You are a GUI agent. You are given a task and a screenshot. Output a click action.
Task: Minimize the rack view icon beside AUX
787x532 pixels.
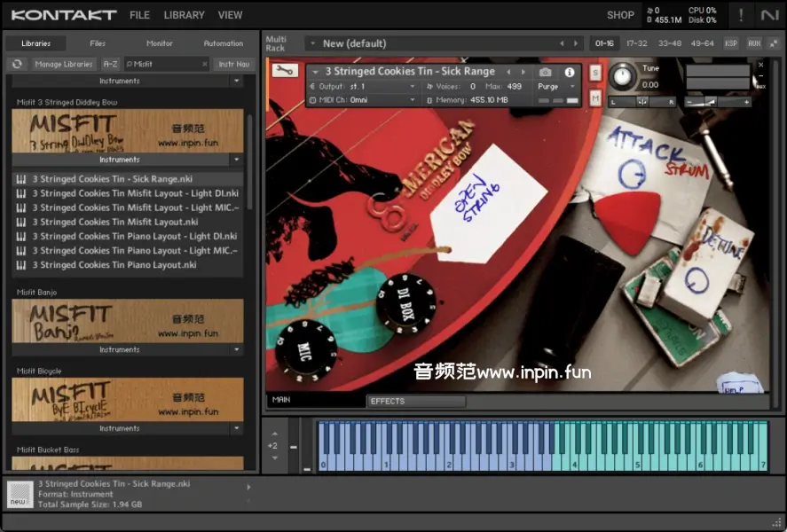[774, 43]
